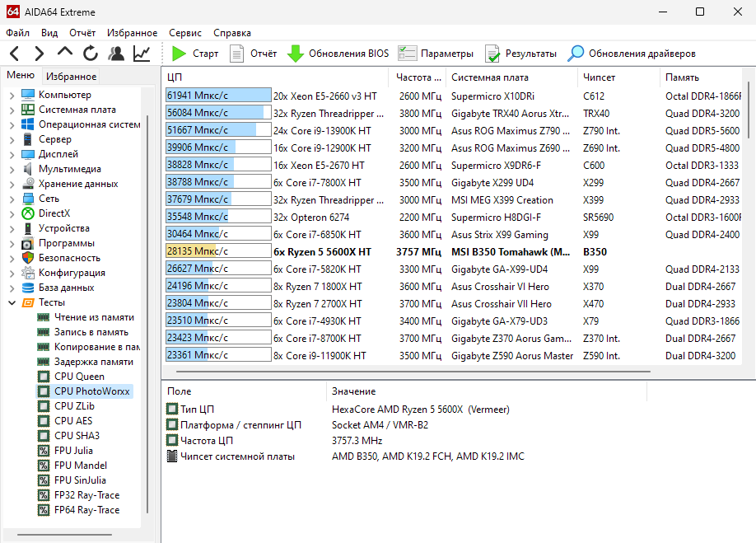Click the Обновления драйверов magnifier icon
This screenshot has width=756, height=543.
tap(576, 54)
